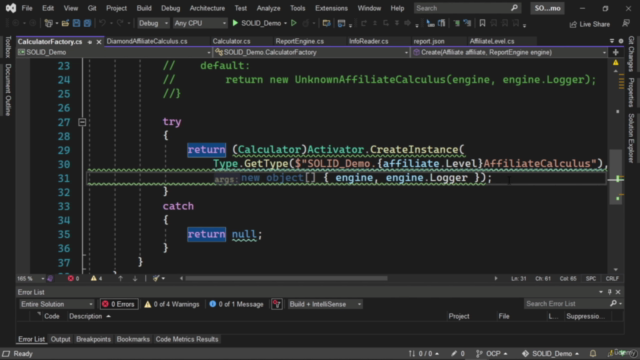The width and height of the screenshot is (640, 360).
Task: Open the File menu
Action: pos(27,8)
